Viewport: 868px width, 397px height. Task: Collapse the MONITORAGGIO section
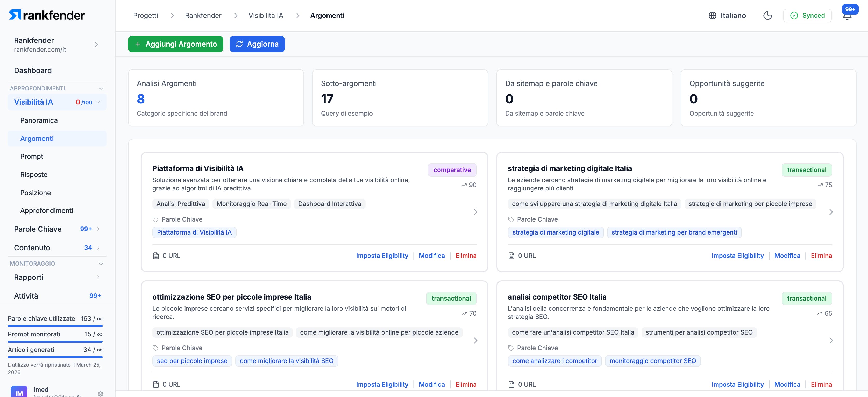coord(101,264)
